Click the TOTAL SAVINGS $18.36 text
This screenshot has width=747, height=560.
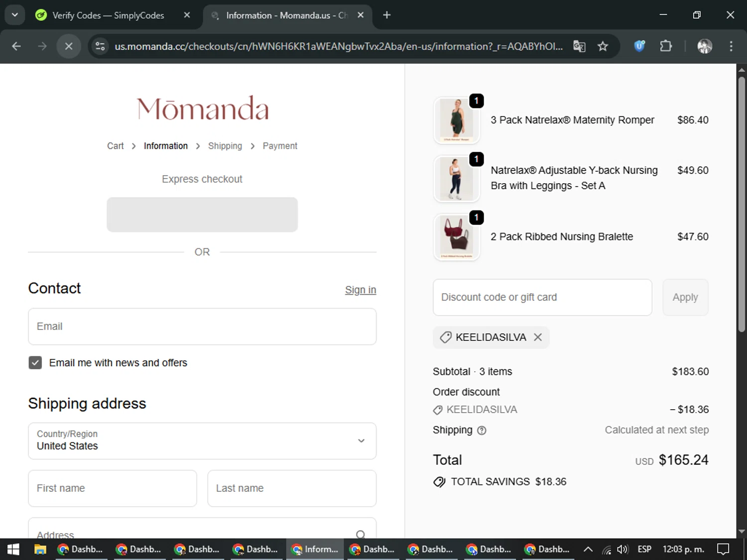508,481
